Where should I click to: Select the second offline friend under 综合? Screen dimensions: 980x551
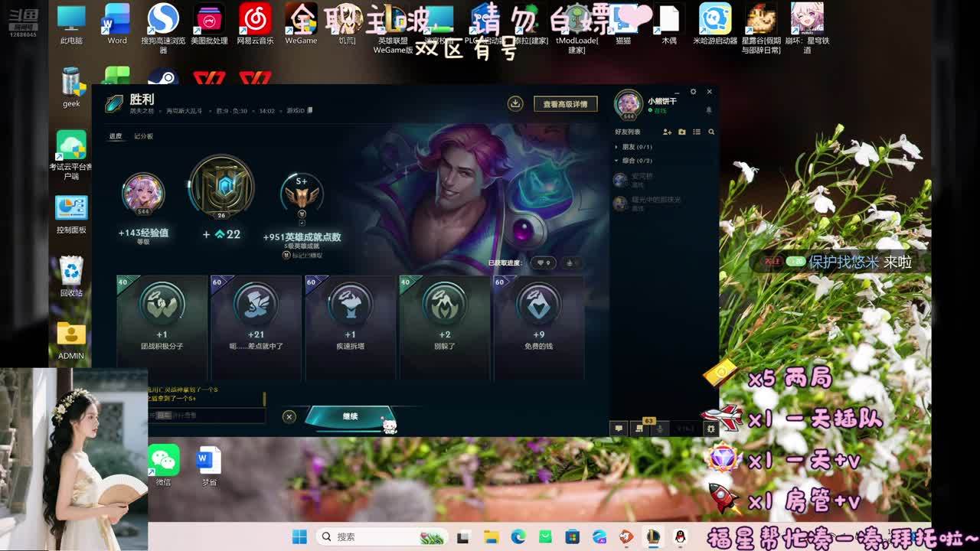(x=665, y=204)
